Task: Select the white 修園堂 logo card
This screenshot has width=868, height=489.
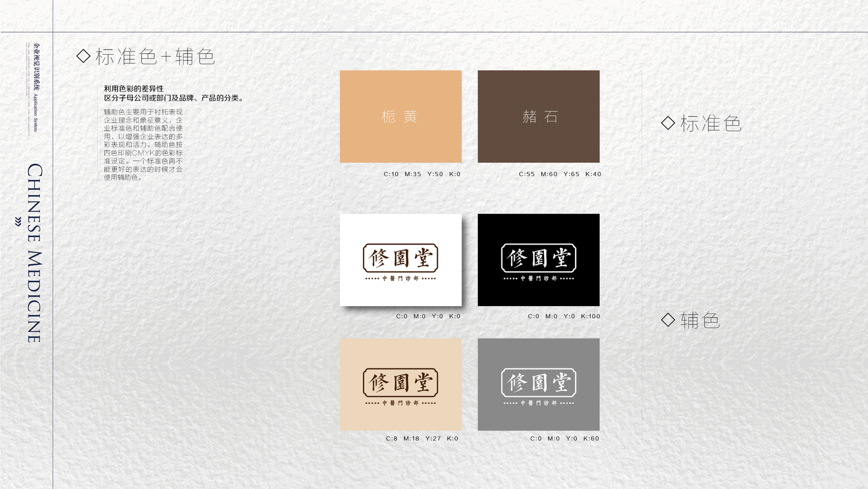Action: click(x=401, y=260)
